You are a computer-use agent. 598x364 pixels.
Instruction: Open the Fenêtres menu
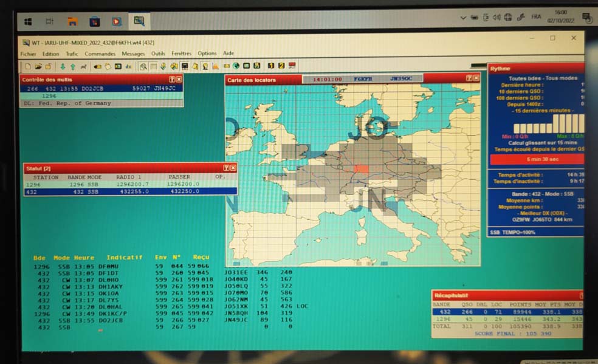(x=181, y=54)
